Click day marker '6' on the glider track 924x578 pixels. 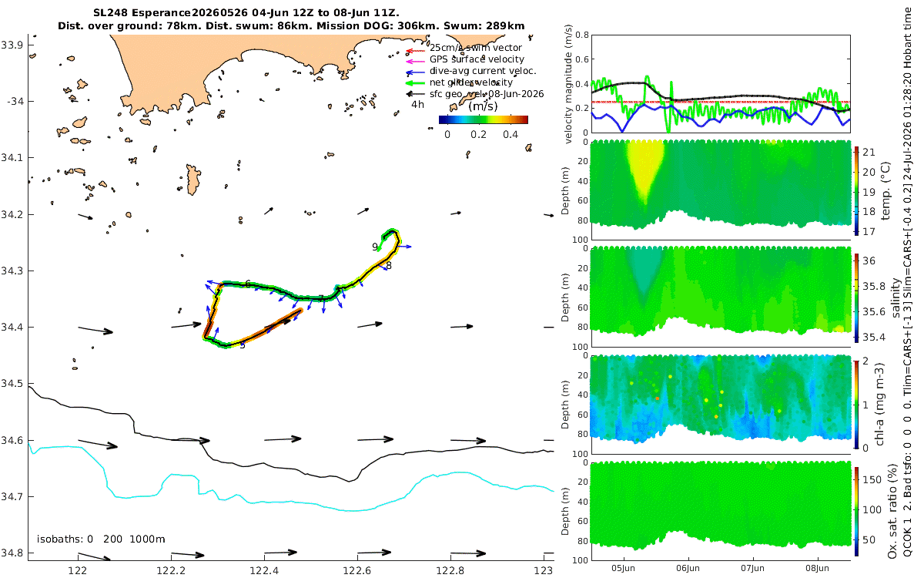[x=248, y=284]
